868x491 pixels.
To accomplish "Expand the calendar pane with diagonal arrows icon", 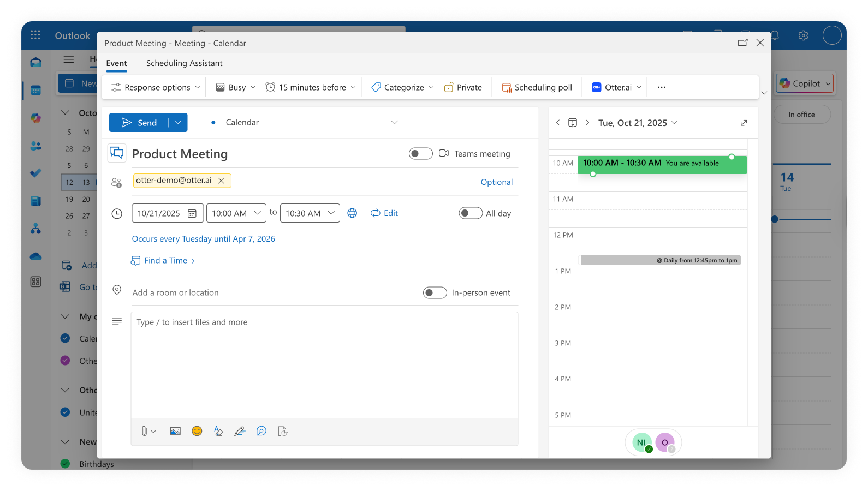I will [x=744, y=123].
